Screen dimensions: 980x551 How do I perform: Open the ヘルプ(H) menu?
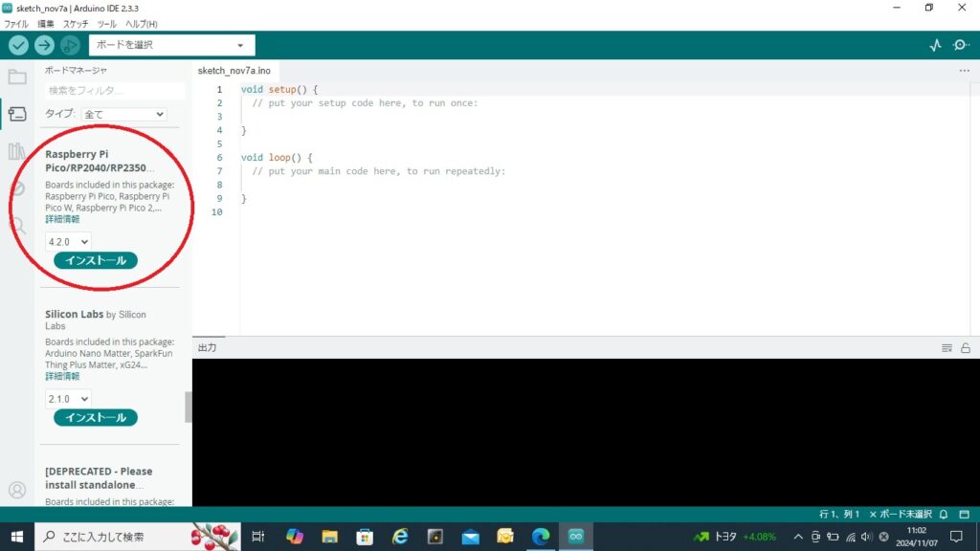coord(142,24)
